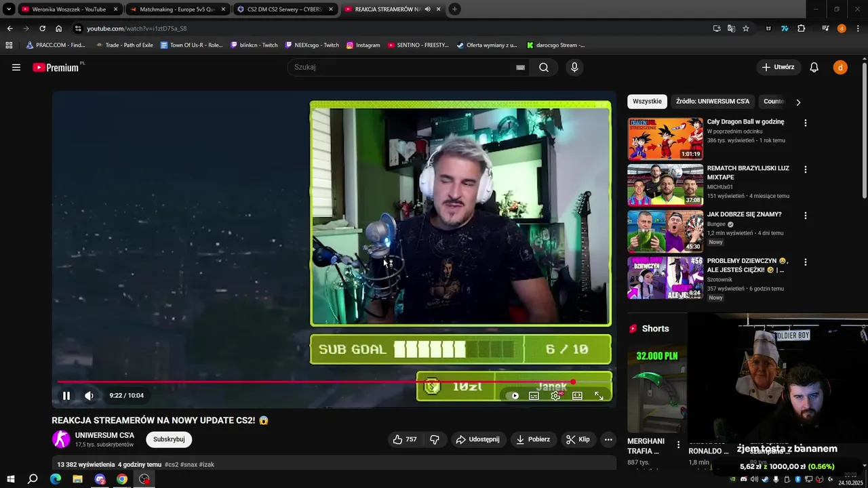Bookmark this page with star icon
The height and width of the screenshot is (488, 868).
746,28
